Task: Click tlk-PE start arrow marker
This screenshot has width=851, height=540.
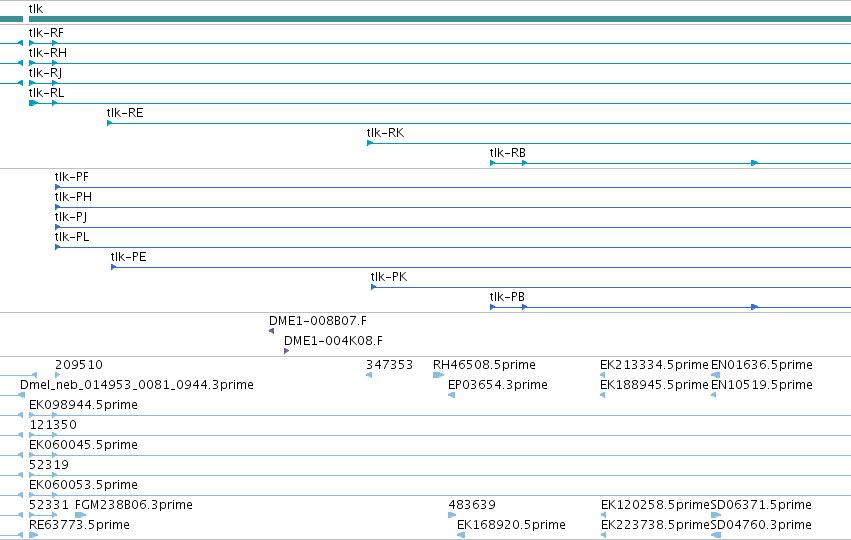Action: coord(113,267)
